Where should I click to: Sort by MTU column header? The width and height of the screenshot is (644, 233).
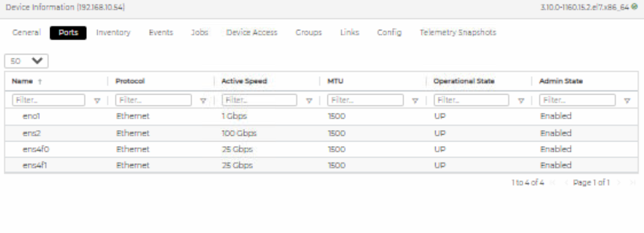[x=335, y=81]
